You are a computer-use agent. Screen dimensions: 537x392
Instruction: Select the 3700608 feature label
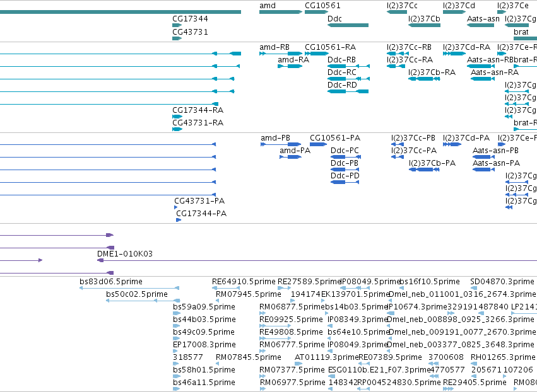(446, 357)
